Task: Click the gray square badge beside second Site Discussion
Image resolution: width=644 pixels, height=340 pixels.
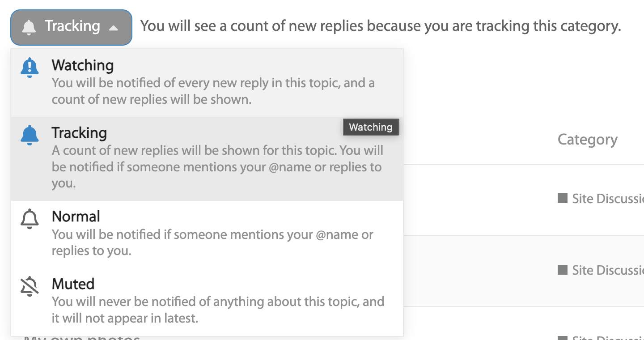Action: [x=563, y=270]
